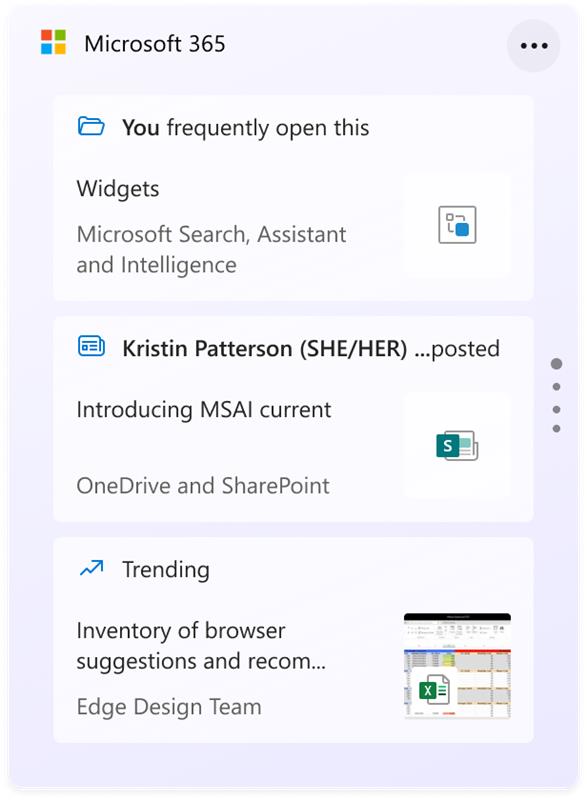Viewport: 587px width, 800px height.
Task: Open the Excel spreadsheet thumbnail preview
Action: pos(457,666)
